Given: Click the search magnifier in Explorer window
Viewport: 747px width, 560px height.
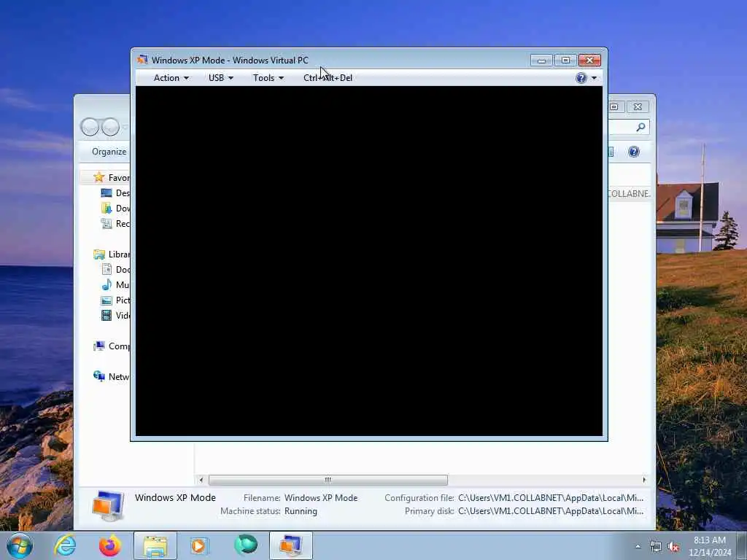Looking at the screenshot, I should (640, 127).
